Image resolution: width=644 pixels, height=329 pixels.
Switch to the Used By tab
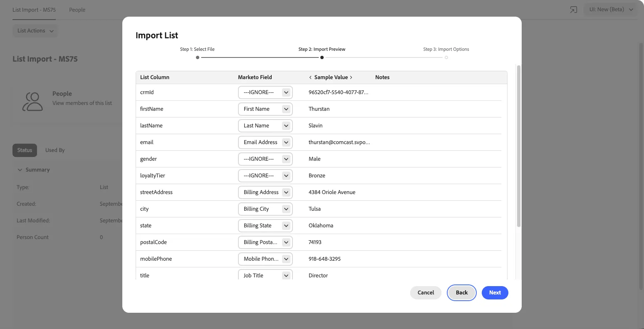coord(55,150)
